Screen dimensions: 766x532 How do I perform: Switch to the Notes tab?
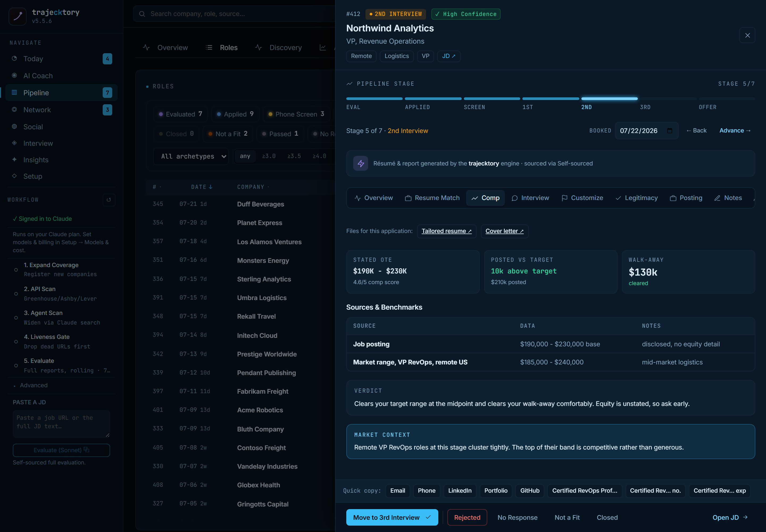click(728, 198)
